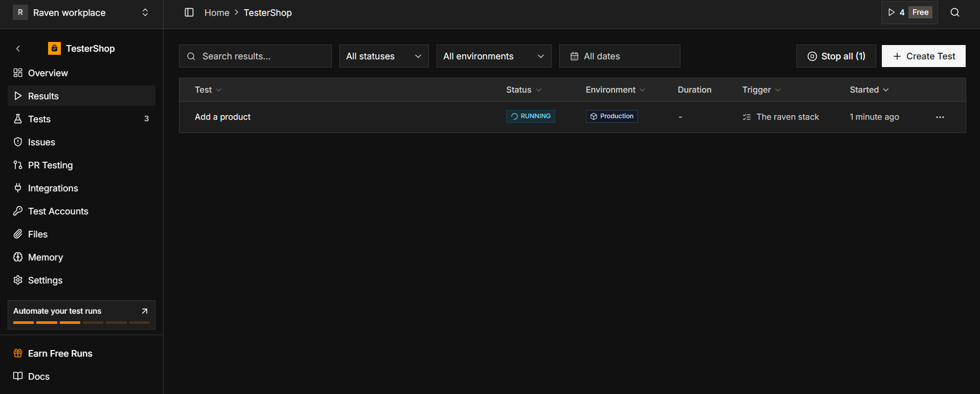Toggle the sidebar panel icon beside Home
This screenshot has height=394, width=980.
189,12
